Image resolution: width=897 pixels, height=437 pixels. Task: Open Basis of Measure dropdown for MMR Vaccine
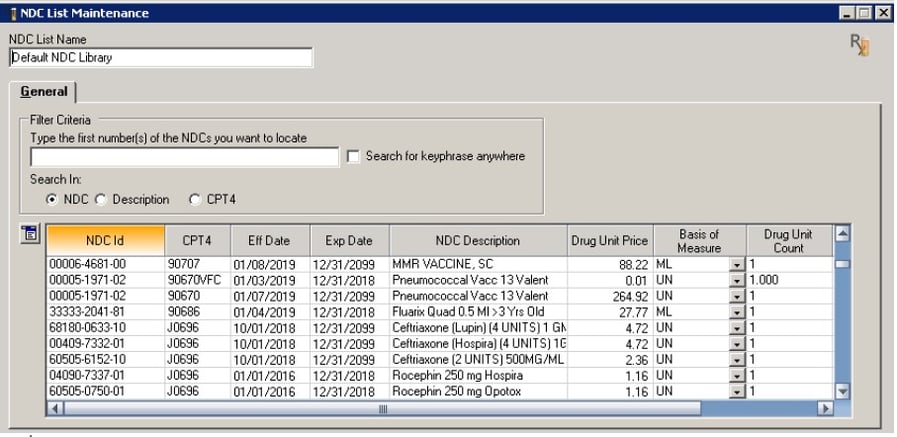point(736,265)
